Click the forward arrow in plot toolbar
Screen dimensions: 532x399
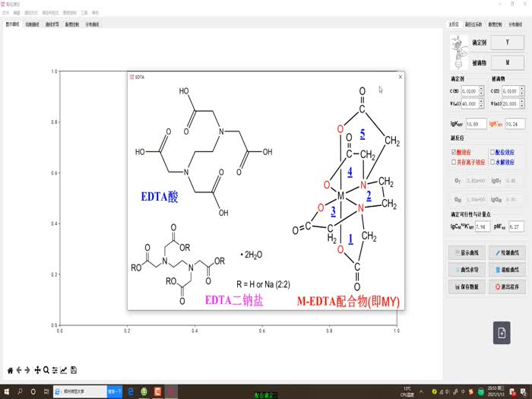coord(27,370)
